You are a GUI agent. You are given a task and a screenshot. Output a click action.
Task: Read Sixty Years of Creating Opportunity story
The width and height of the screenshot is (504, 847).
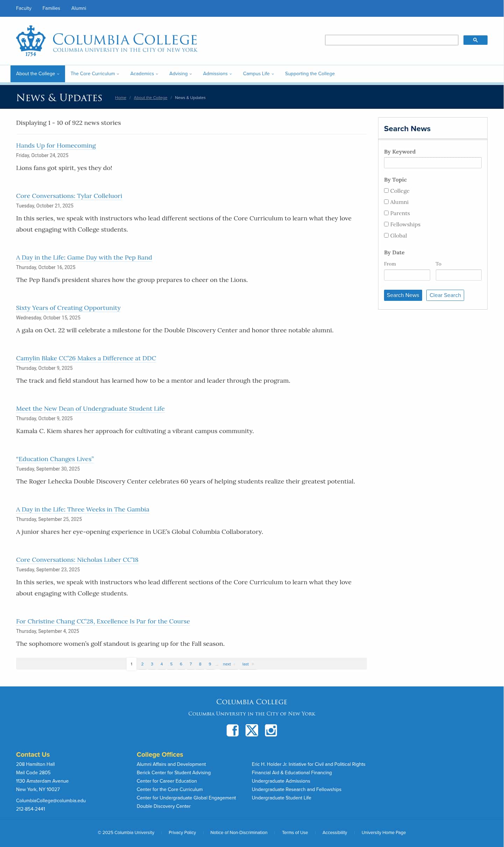pyautogui.click(x=68, y=308)
